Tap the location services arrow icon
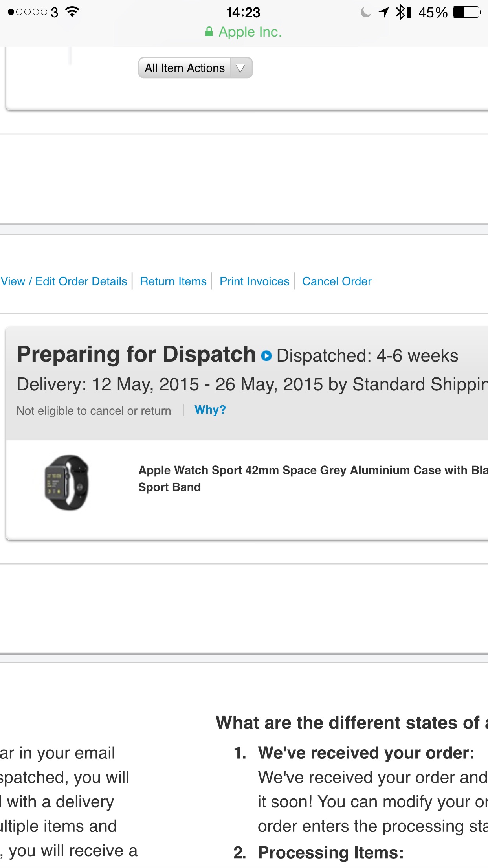488x868 pixels. pos(384,12)
